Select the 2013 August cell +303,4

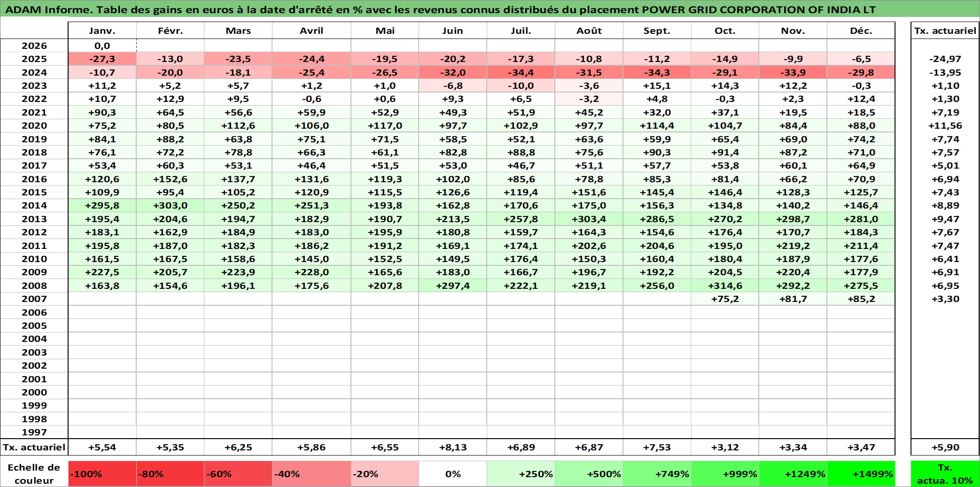589,219
